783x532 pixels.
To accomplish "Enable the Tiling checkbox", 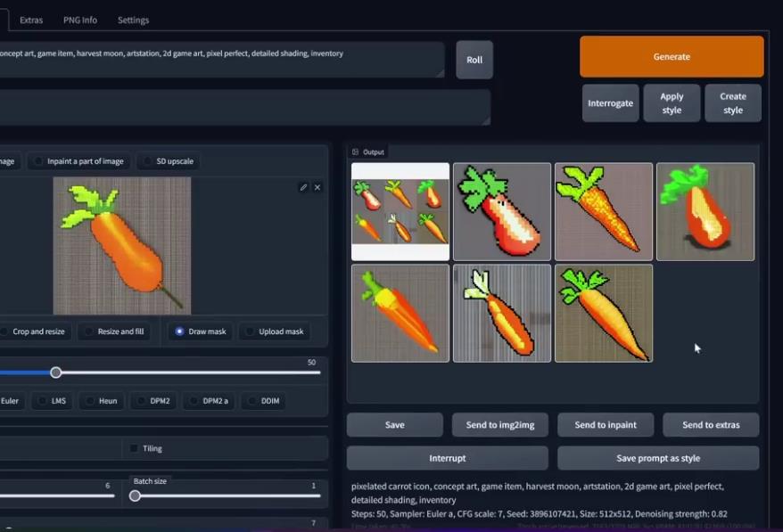I will 135,448.
